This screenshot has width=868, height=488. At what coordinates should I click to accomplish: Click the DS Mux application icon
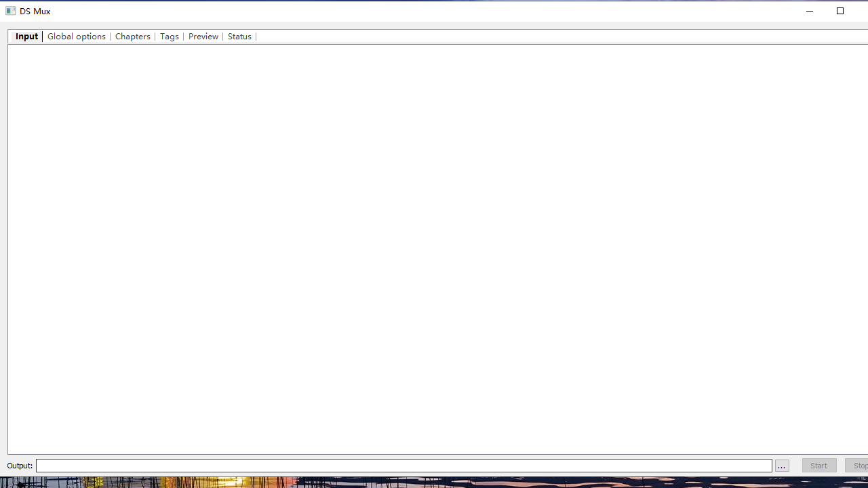point(10,11)
